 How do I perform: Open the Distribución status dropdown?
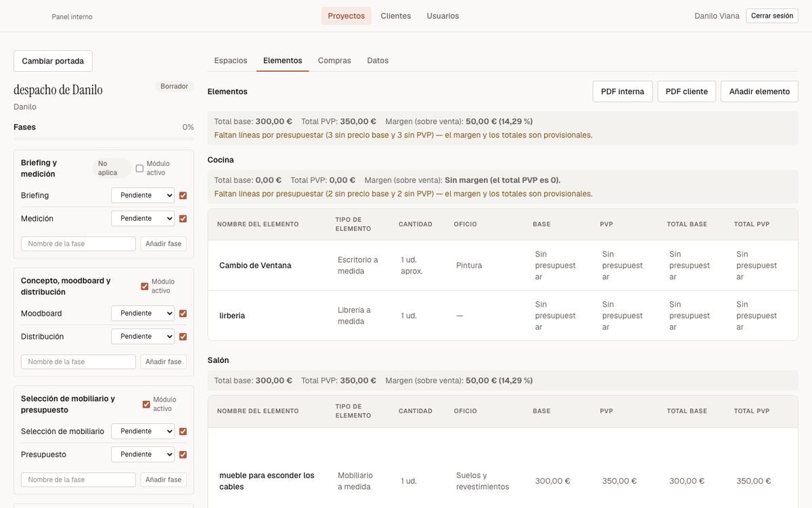pos(143,337)
